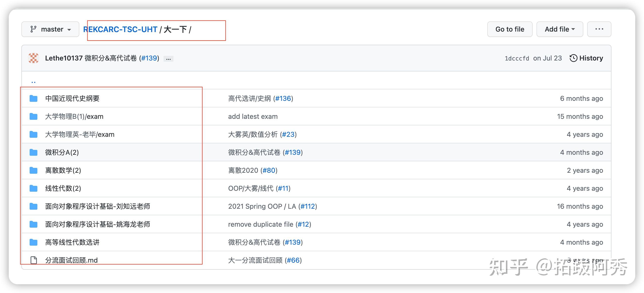Open the master branch selector
Viewport: 644px width, 293px height.
tap(52, 29)
